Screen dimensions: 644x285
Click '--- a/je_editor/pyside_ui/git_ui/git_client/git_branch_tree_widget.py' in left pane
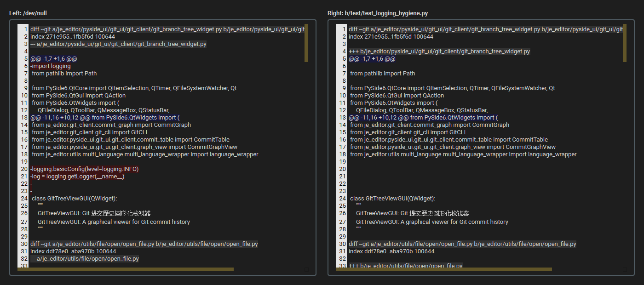[118, 44]
